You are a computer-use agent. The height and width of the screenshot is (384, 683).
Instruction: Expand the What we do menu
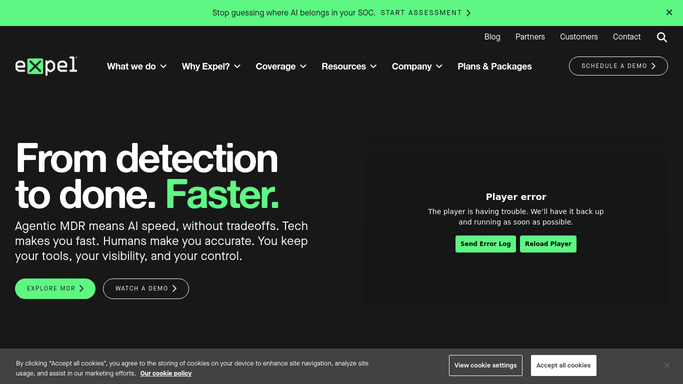coord(136,67)
